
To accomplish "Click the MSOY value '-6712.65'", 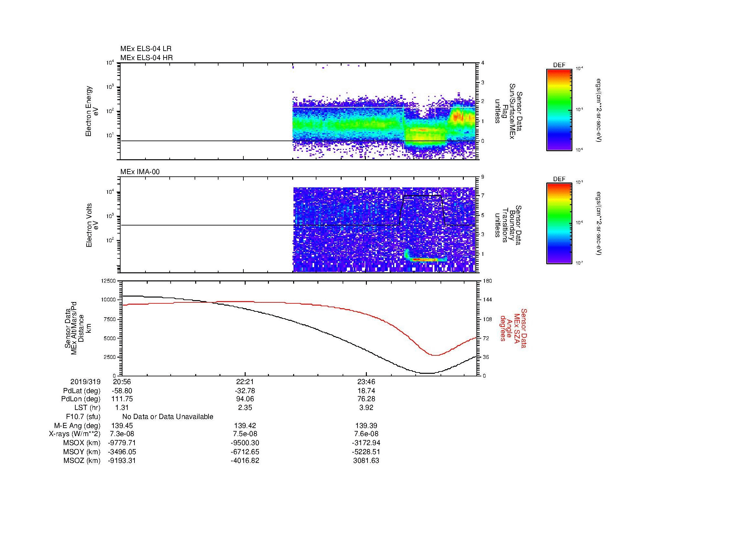I will click(x=245, y=452).
